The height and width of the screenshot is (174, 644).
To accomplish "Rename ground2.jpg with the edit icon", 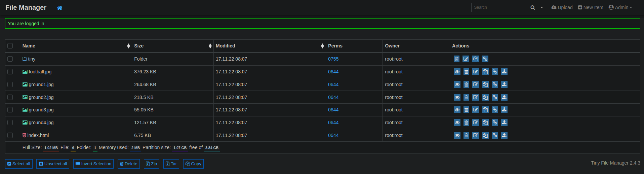I will point(476,97).
